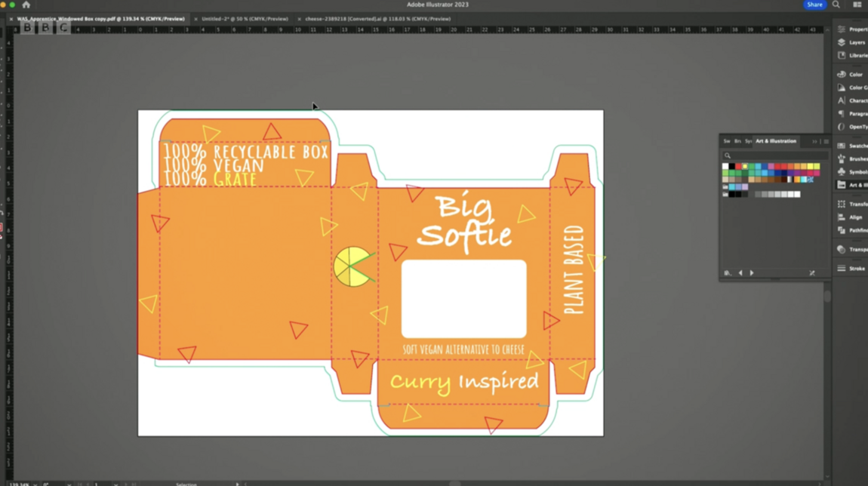
Task: Expand hidden swatch panel tabs via double-chevron
Action: pyautogui.click(x=814, y=142)
